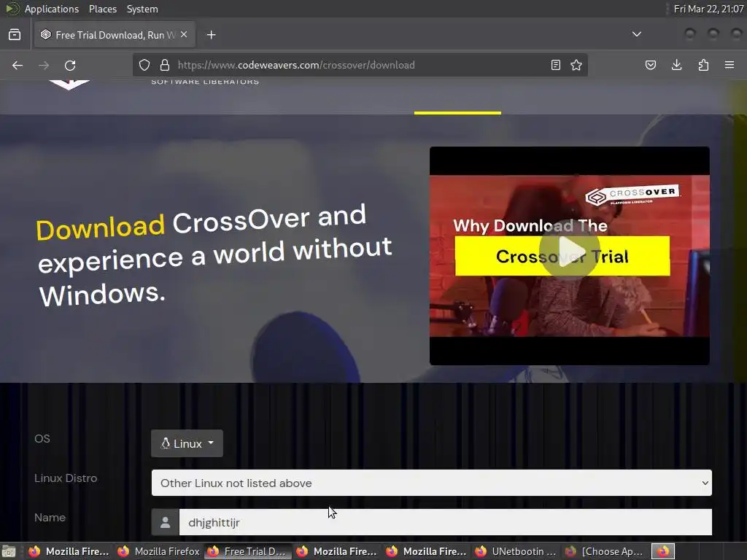Click the clock showing Fri Mar 22
This screenshot has width=747, height=560.
point(708,9)
